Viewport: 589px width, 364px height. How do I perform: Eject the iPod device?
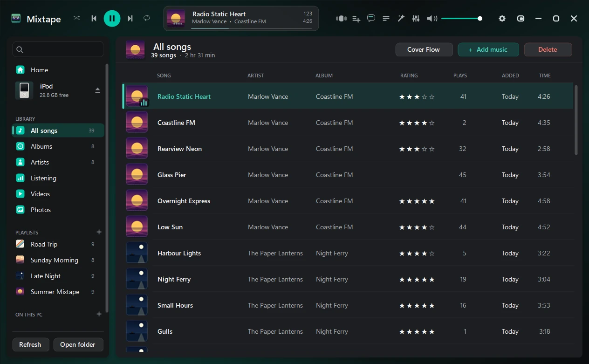pyautogui.click(x=97, y=90)
